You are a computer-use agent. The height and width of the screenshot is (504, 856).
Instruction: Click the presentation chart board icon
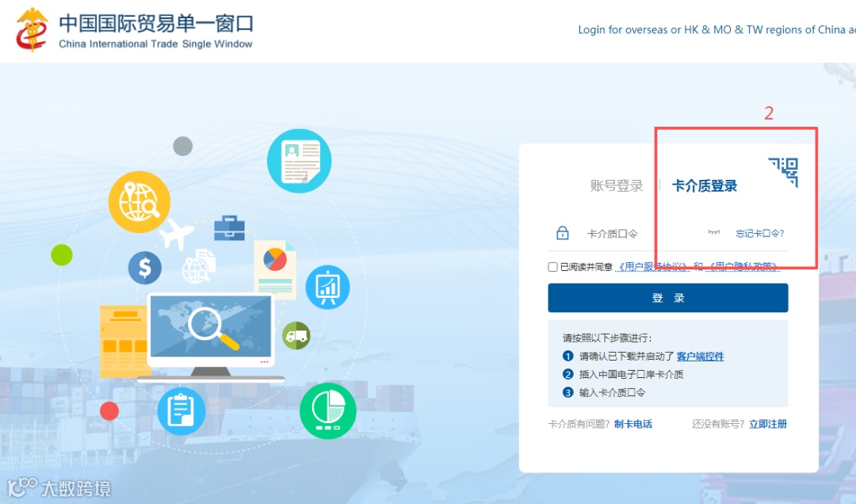click(x=327, y=287)
